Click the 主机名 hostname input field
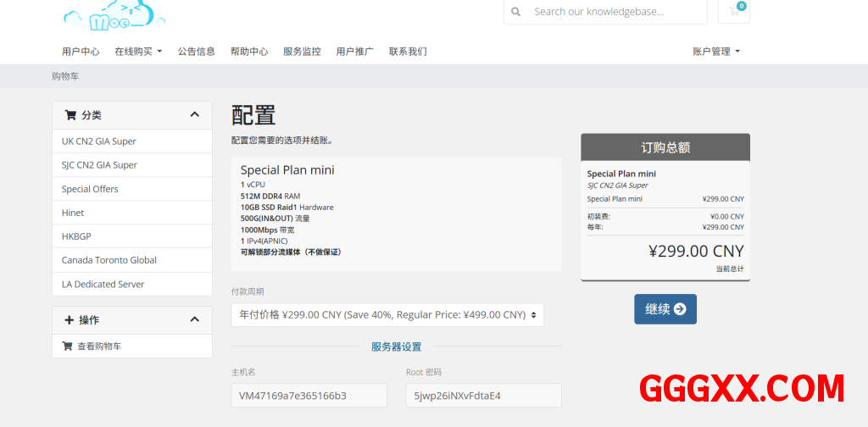This screenshot has height=427, width=868. (309, 396)
